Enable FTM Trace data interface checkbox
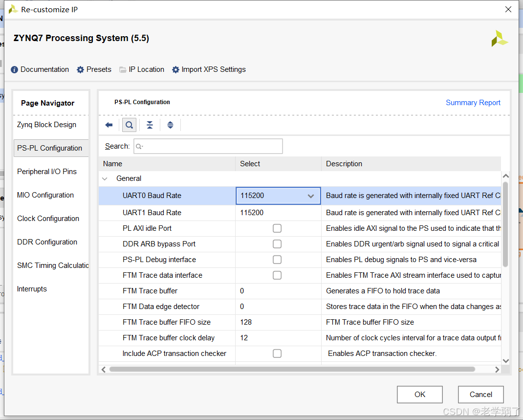This screenshot has width=523, height=420. (277, 276)
